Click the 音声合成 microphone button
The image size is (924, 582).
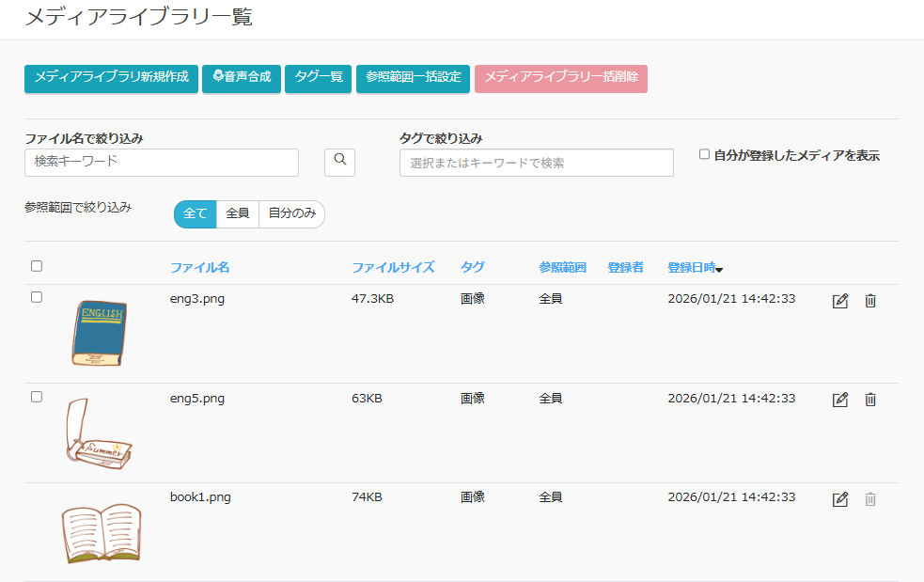[x=242, y=78]
